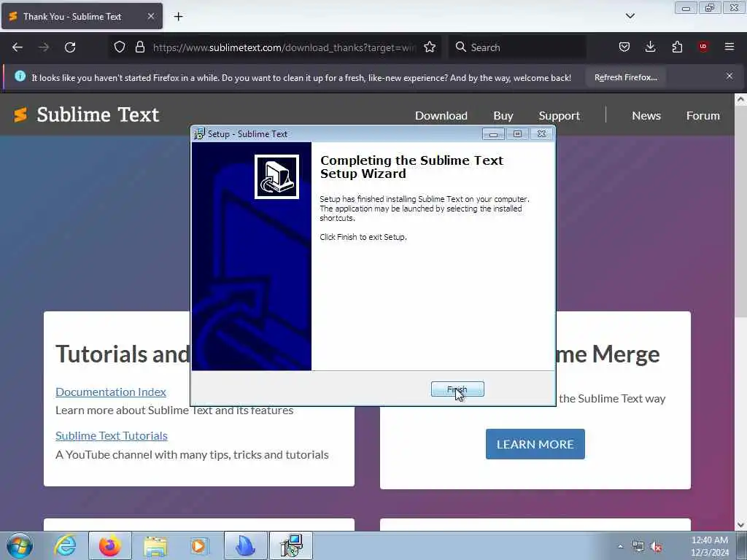The height and width of the screenshot is (560, 747).
Task: Open the Documentation Index link
Action: pyautogui.click(x=111, y=392)
